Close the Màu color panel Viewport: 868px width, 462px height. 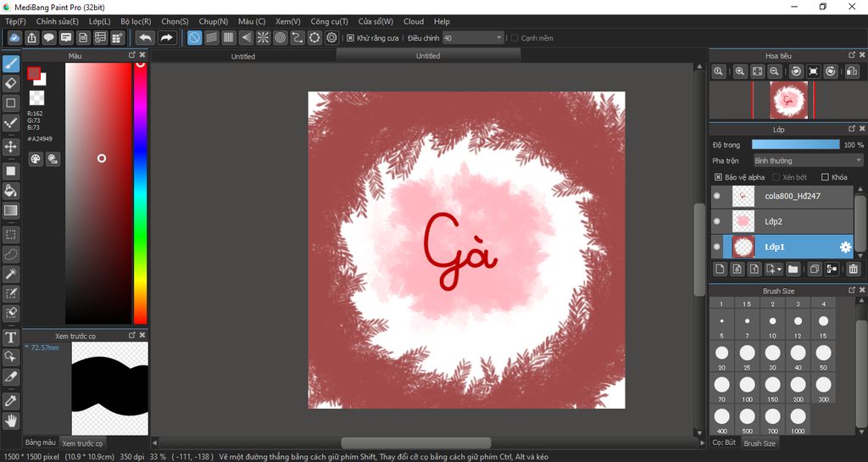(x=142, y=55)
